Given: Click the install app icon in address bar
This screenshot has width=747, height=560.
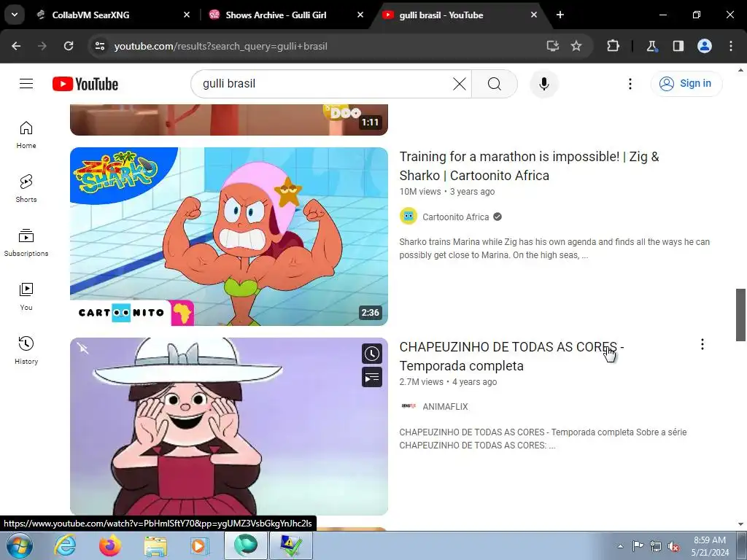Looking at the screenshot, I should [x=552, y=46].
